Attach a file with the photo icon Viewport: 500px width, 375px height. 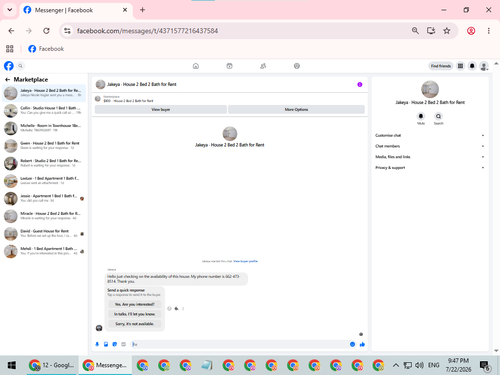coord(106,344)
